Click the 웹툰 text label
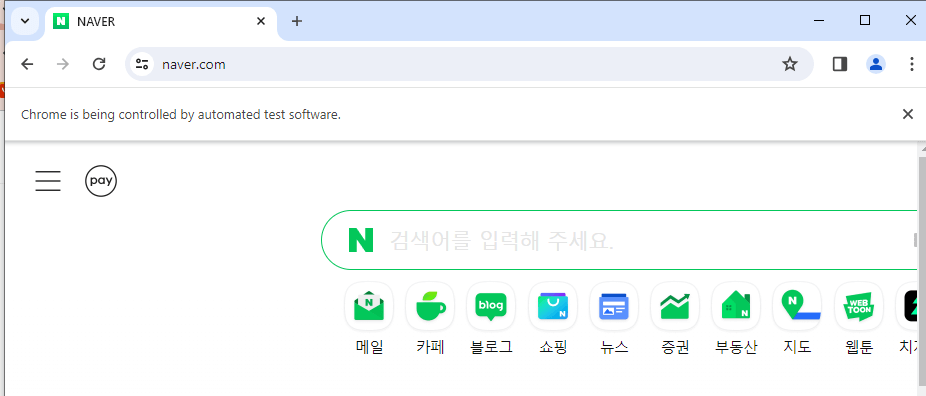 (x=859, y=348)
